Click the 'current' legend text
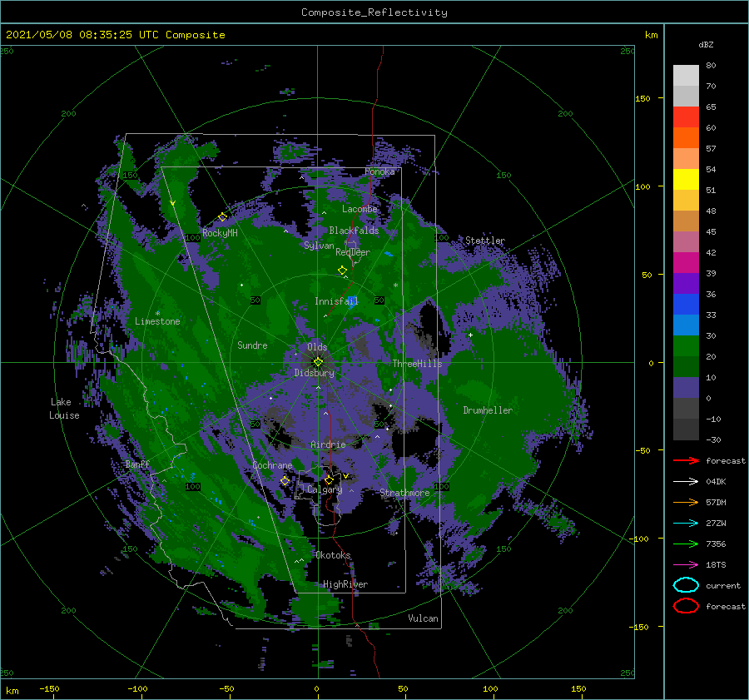Viewport: 749px width, 700px height. point(722,585)
